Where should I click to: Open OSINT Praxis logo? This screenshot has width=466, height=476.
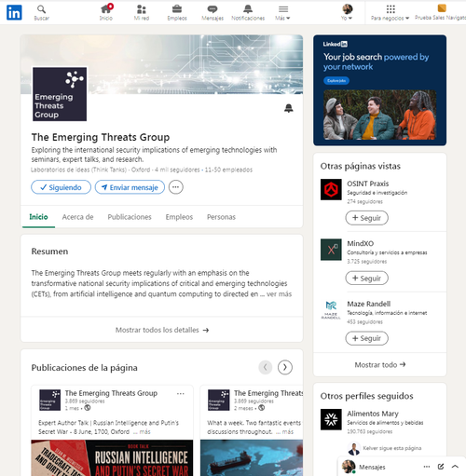click(331, 189)
